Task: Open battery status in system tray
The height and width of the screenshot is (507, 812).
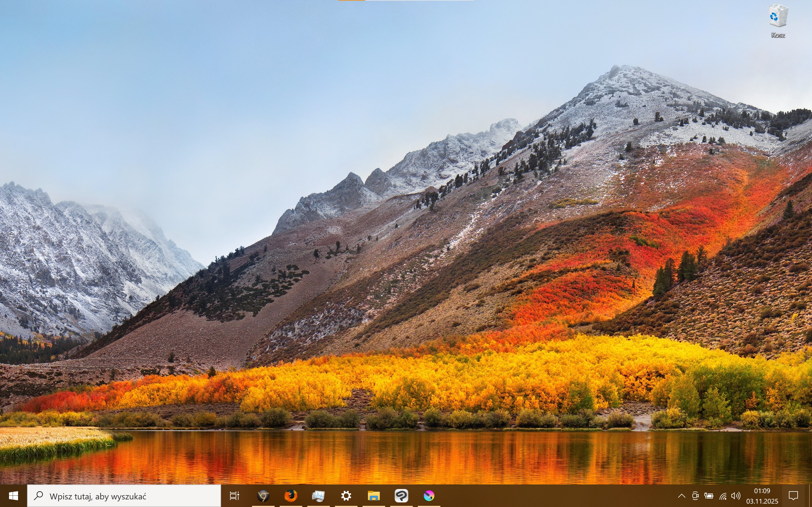Action: coord(709,496)
